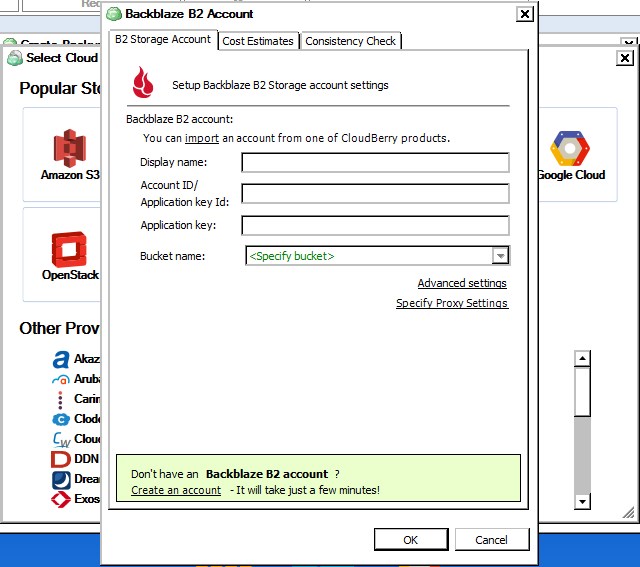The width and height of the screenshot is (640, 567).
Task: Select the Aruba provider icon
Action: pyautogui.click(x=61, y=380)
